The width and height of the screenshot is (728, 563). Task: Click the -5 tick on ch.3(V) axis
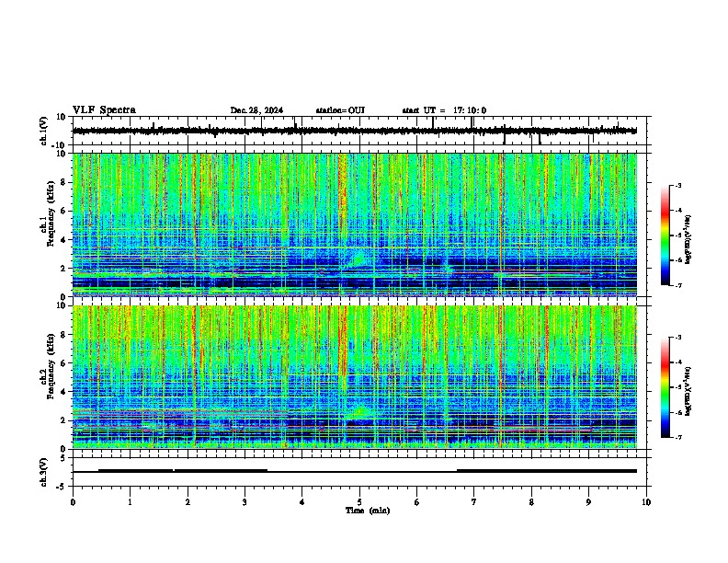coord(63,487)
